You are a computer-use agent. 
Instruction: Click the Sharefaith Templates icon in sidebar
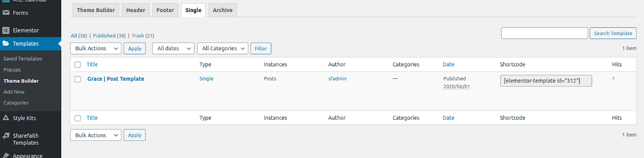click(6, 136)
